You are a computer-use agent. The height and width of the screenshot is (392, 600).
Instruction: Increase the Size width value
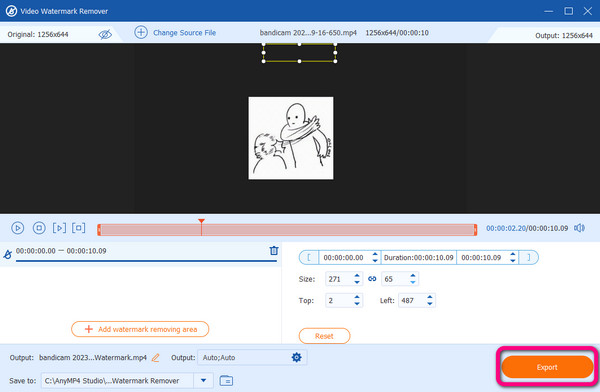[x=357, y=276]
